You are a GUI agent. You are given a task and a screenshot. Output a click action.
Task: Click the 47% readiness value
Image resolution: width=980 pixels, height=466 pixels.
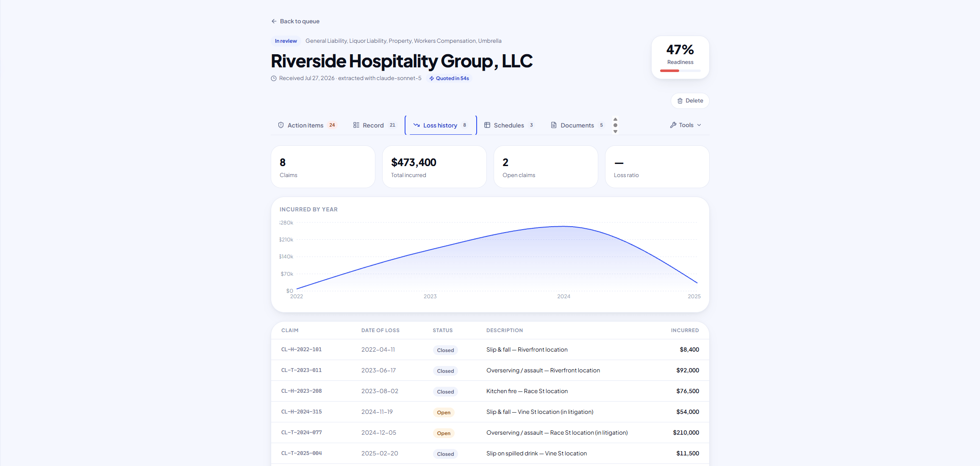tap(680, 50)
